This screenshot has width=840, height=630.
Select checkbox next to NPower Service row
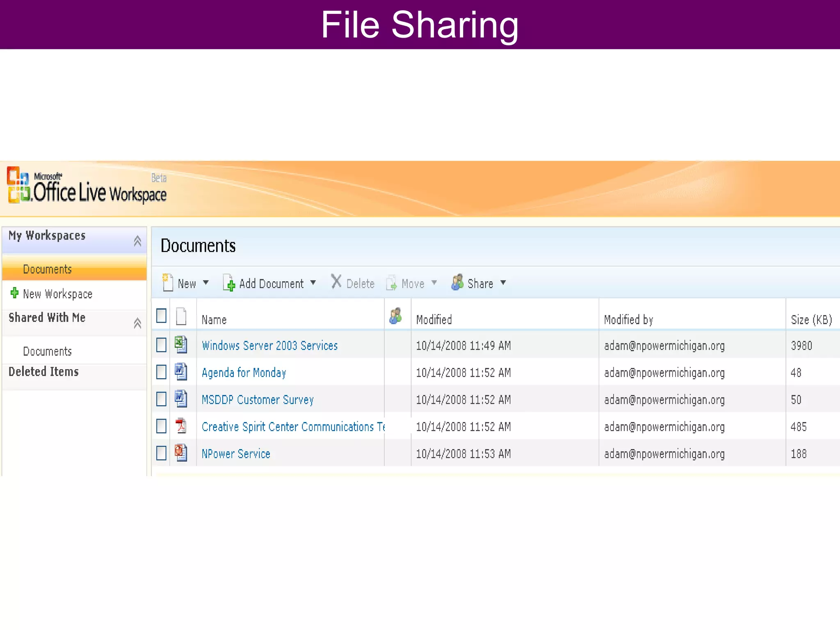click(x=161, y=453)
